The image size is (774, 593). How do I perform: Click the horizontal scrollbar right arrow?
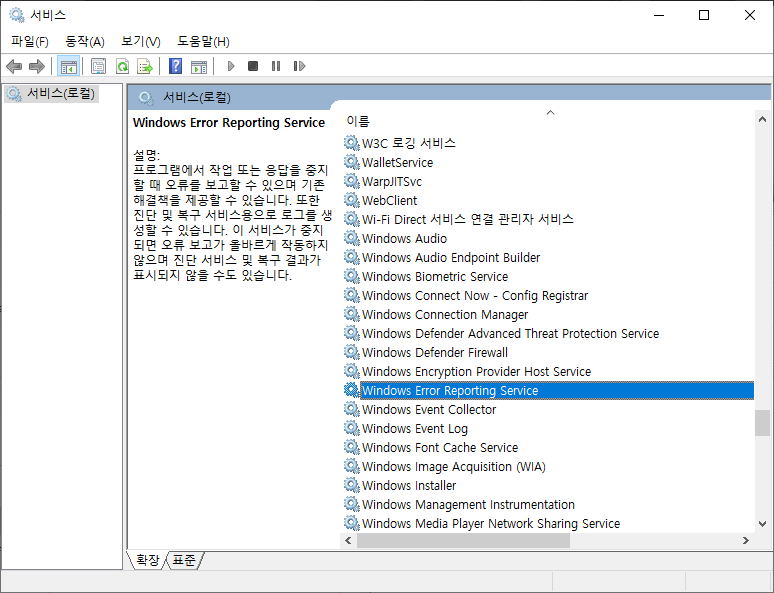pos(745,541)
